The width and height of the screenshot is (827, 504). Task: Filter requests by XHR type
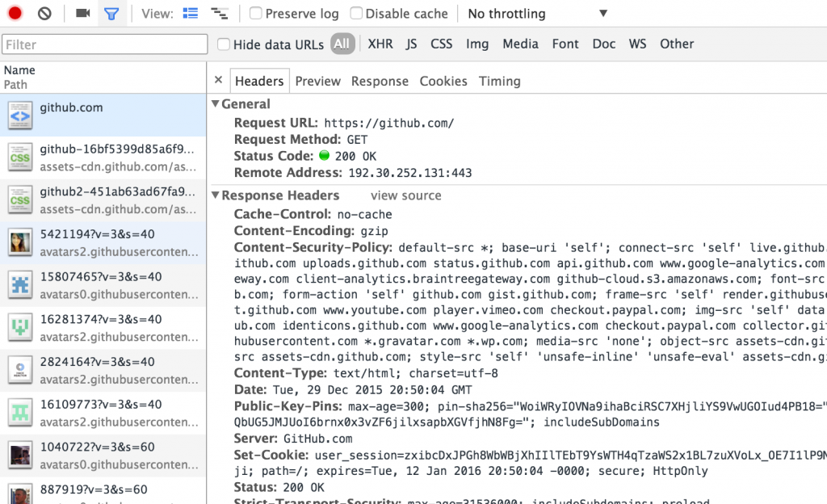[x=380, y=44]
